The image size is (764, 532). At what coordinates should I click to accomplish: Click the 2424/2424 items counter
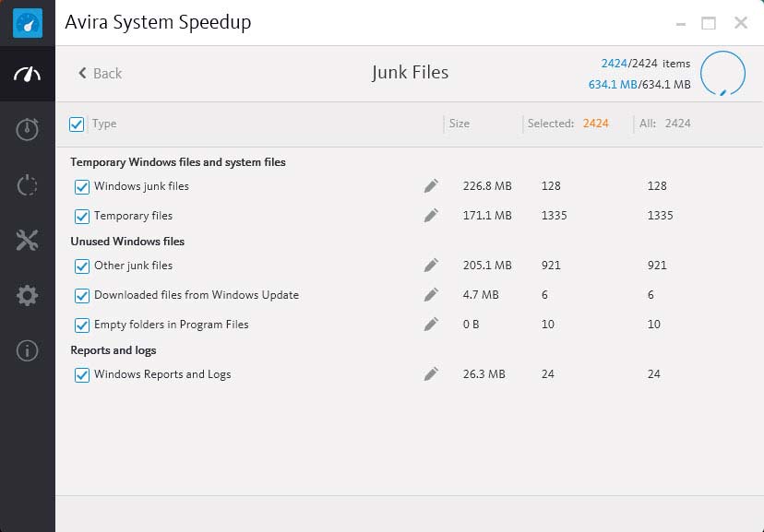point(646,64)
